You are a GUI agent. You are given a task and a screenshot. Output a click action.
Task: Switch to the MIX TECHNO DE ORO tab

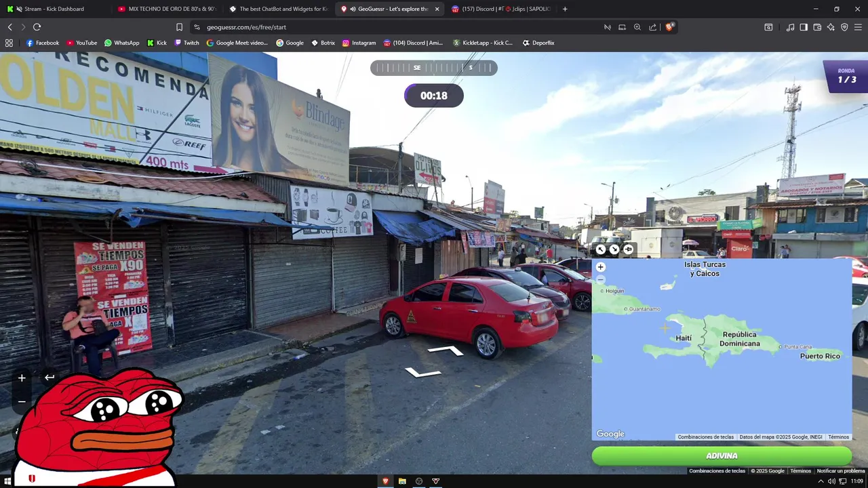166,9
